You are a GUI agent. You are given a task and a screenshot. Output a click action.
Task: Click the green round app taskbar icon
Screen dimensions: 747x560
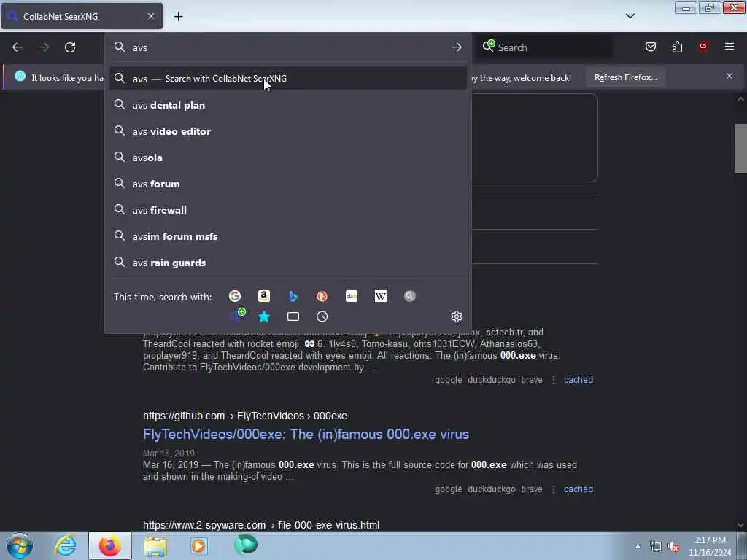(246, 545)
